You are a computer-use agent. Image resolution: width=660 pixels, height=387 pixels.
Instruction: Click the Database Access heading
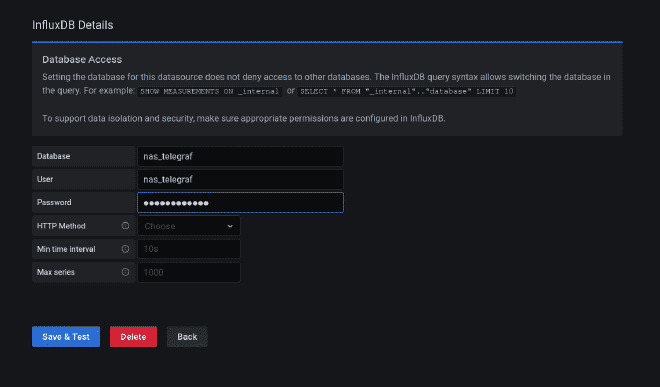[x=82, y=60]
